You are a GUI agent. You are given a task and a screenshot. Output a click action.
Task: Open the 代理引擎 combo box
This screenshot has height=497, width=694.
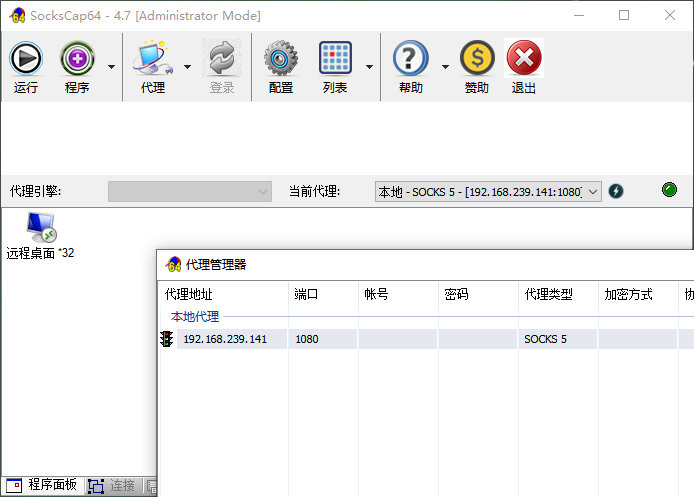(190, 191)
